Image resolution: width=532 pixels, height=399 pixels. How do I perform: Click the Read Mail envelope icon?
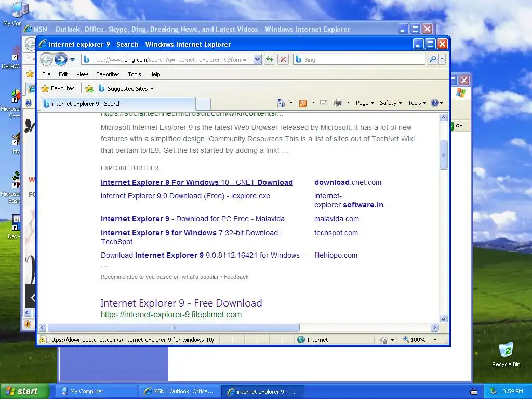(x=324, y=103)
